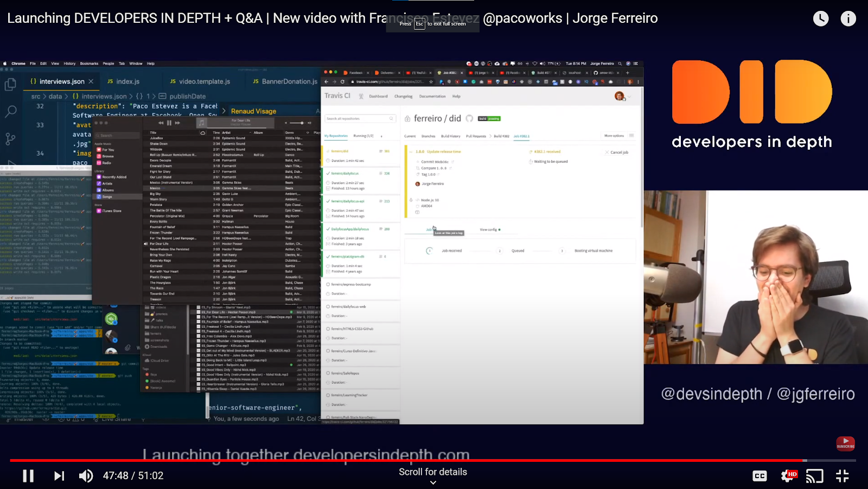
Task: Switch to the BannerDonation.js editor tab
Action: pyautogui.click(x=285, y=81)
